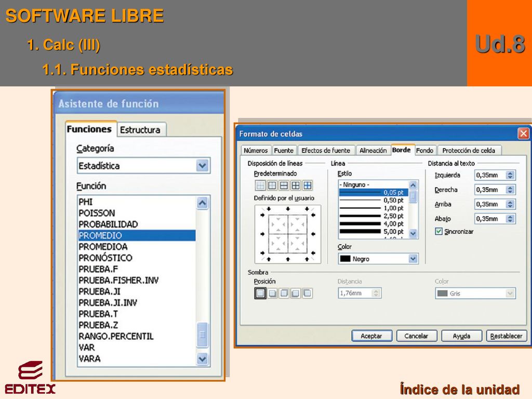Toggle the Sincronizar checkbox
The height and width of the screenshot is (399, 532).
[x=438, y=231]
